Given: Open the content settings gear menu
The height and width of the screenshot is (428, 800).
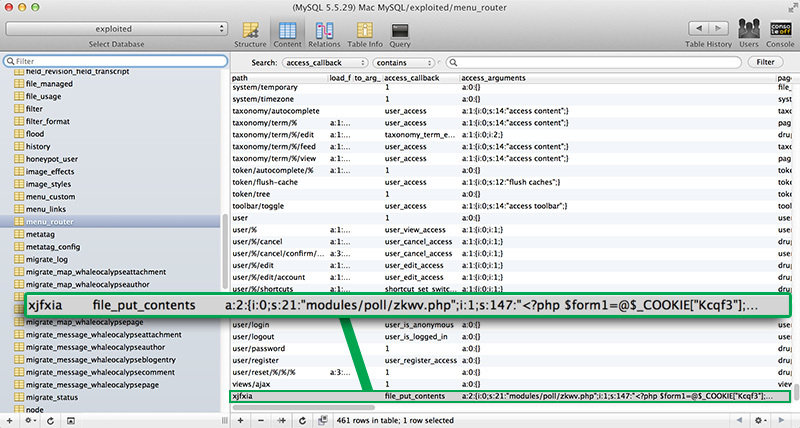Looking at the screenshot, I should (760, 421).
